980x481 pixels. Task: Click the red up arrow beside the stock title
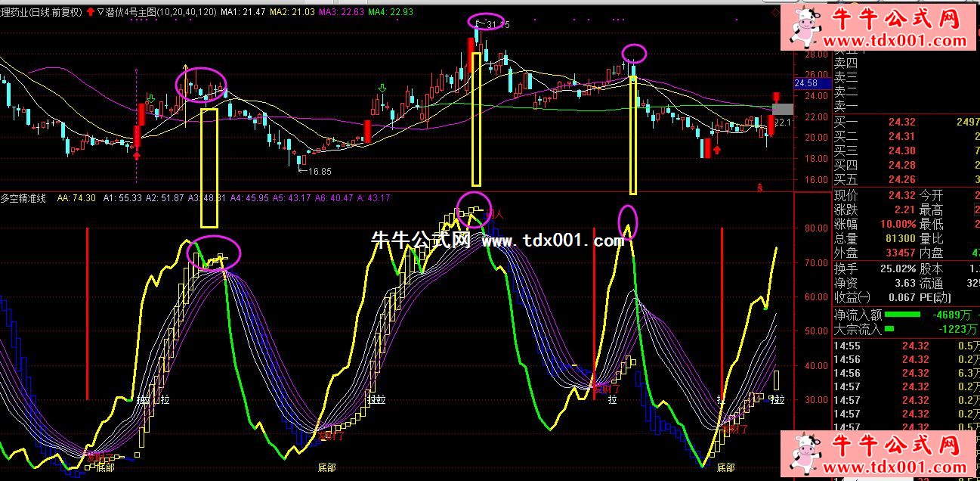tap(91, 12)
